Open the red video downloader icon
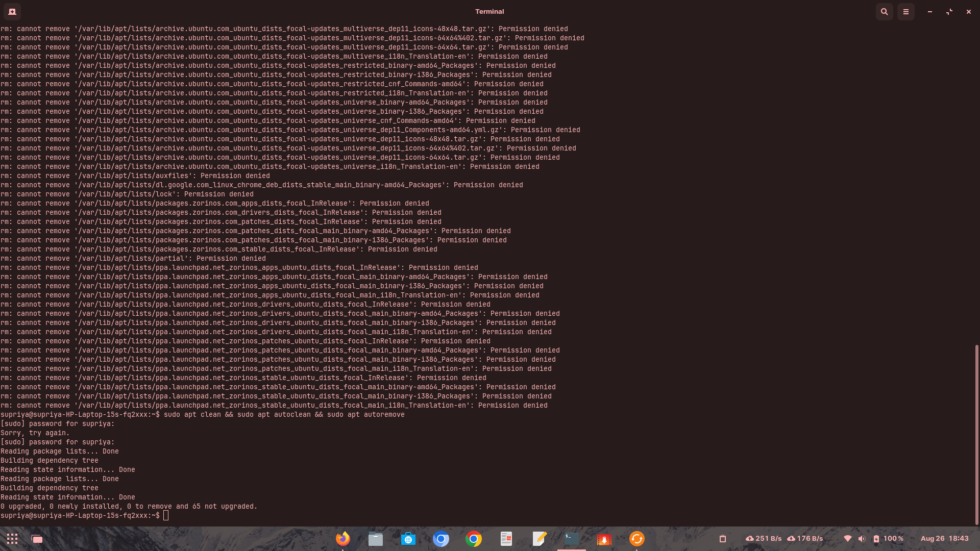Image resolution: width=980 pixels, height=551 pixels. [x=604, y=539]
